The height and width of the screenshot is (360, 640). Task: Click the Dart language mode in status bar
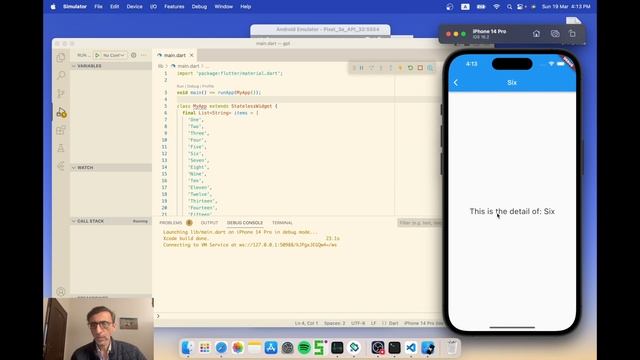point(393,323)
